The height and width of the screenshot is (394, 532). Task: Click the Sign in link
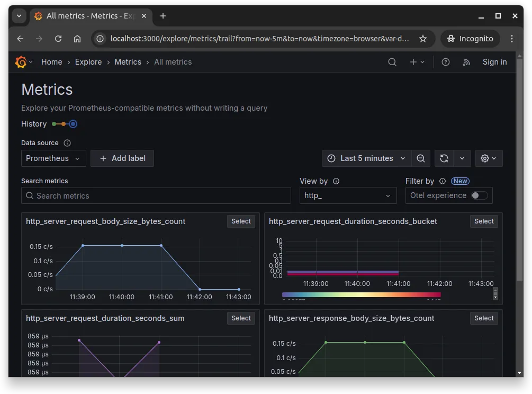[494, 62]
